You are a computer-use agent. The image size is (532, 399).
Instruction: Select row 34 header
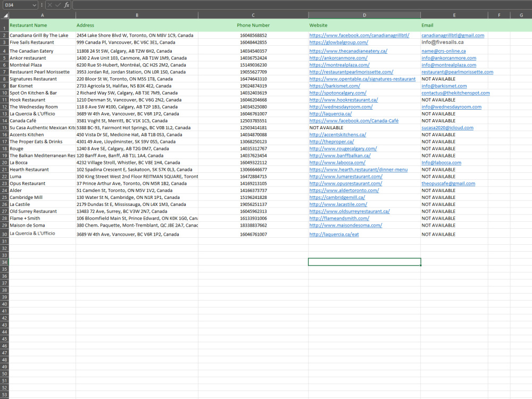tap(4, 262)
